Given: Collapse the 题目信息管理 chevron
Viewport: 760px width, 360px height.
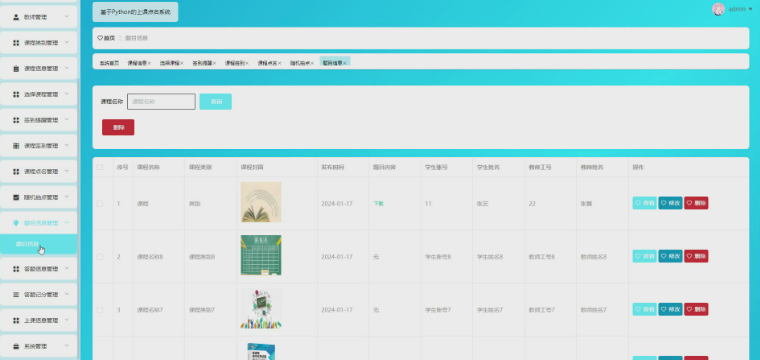Looking at the screenshot, I should [x=67, y=223].
